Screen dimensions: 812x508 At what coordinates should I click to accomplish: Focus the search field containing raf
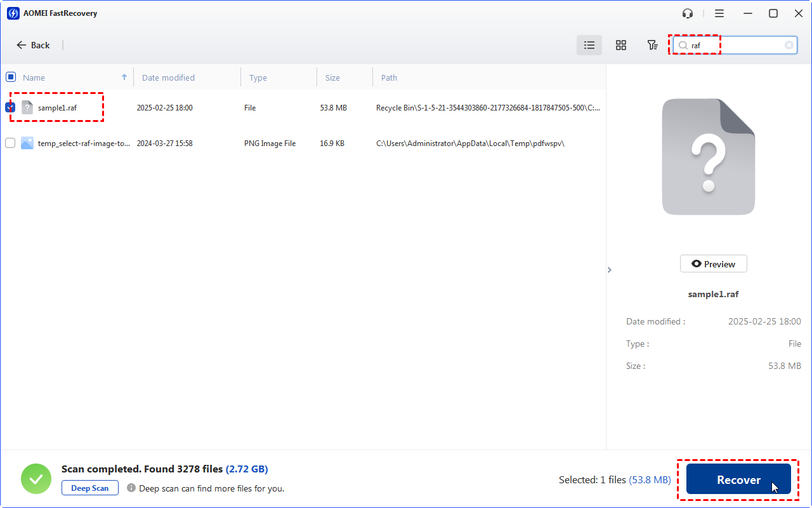pyautogui.click(x=736, y=45)
